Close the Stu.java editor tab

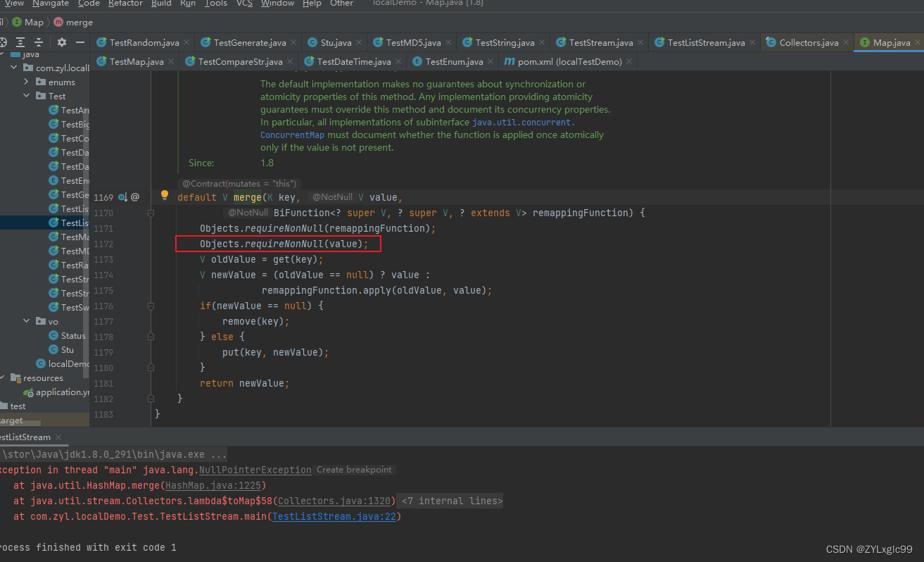tap(358, 42)
